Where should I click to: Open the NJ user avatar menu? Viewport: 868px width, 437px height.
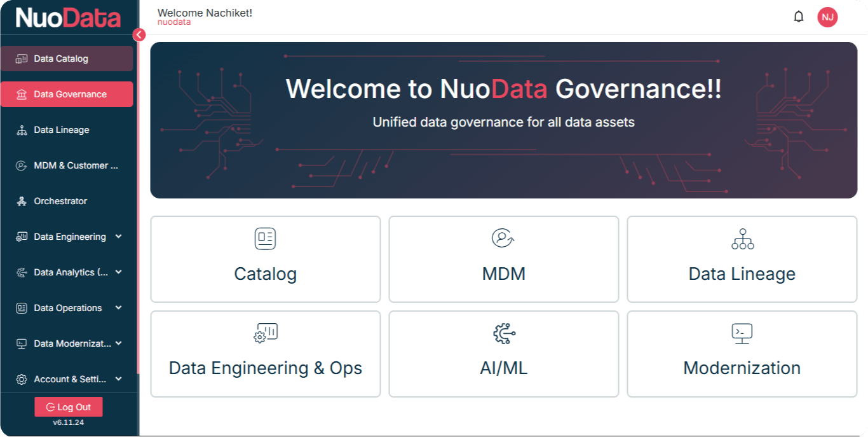pyautogui.click(x=827, y=17)
